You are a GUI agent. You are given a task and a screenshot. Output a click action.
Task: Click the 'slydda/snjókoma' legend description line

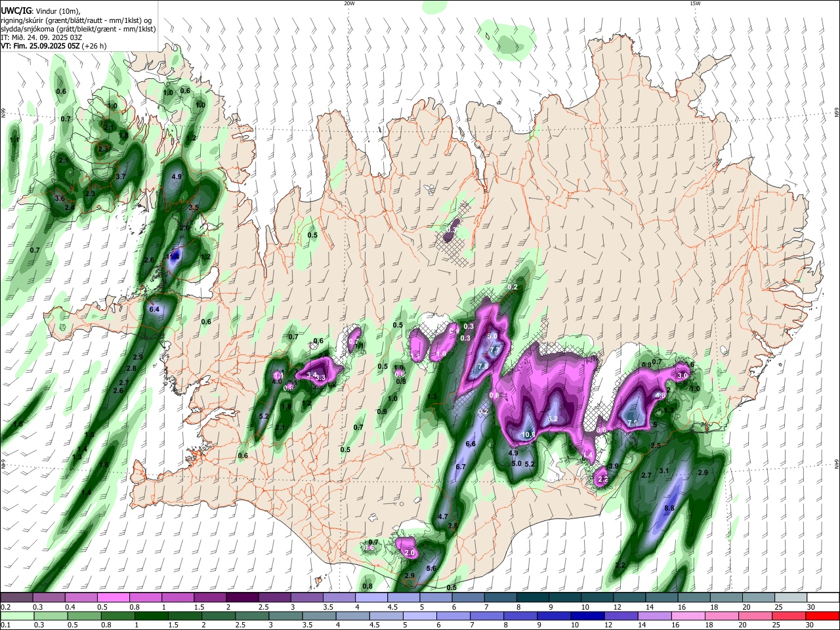(78, 29)
